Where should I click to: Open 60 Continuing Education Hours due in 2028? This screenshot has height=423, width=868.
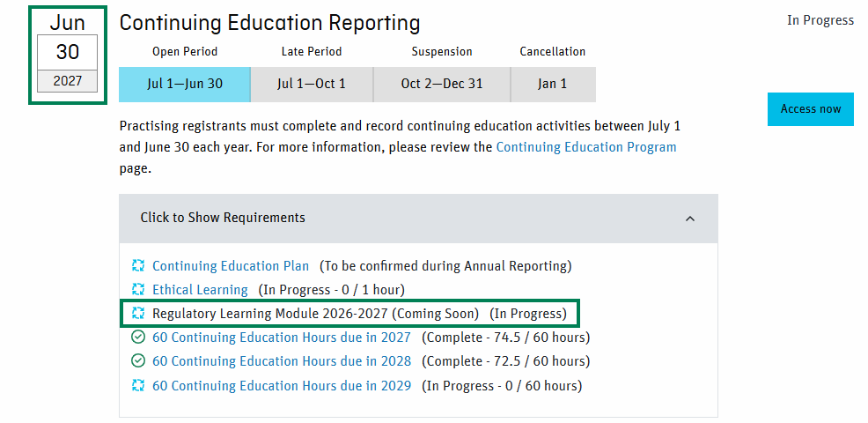coord(282,361)
